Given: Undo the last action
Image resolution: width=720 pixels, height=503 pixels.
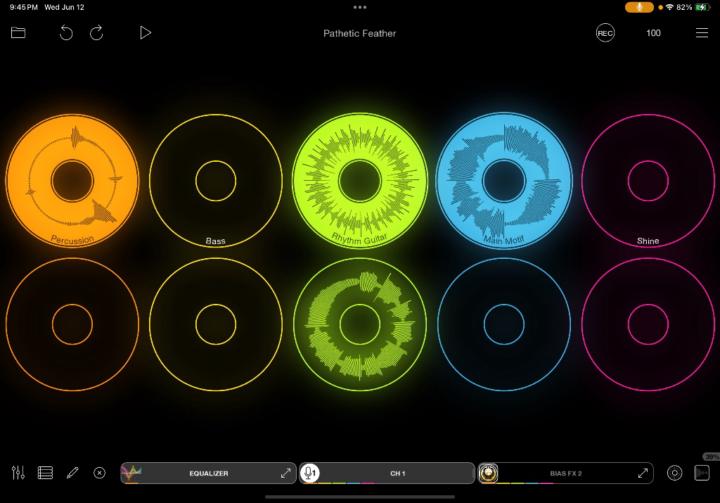Looking at the screenshot, I should click(66, 33).
